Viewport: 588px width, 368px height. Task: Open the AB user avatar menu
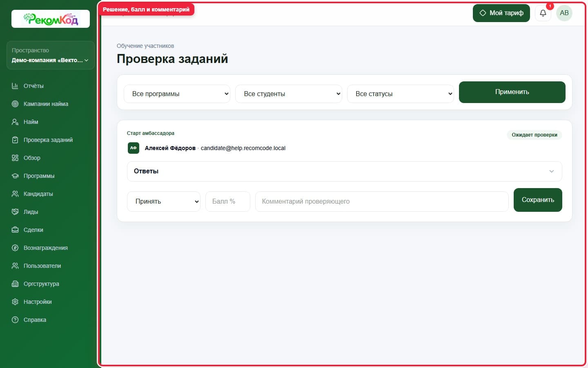[564, 13]
